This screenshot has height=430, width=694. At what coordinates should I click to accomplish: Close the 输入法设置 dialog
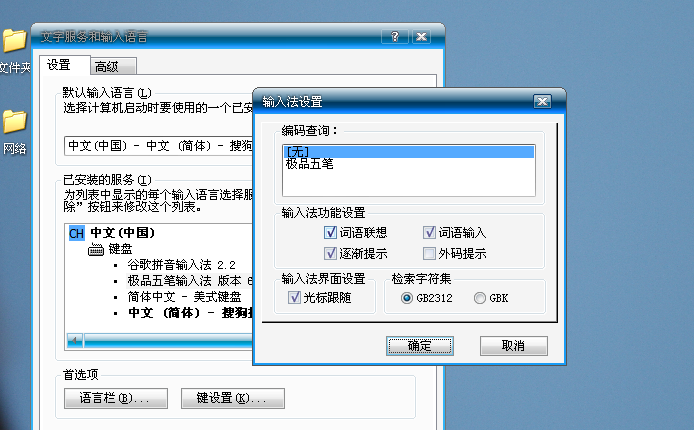click(542, 102)
